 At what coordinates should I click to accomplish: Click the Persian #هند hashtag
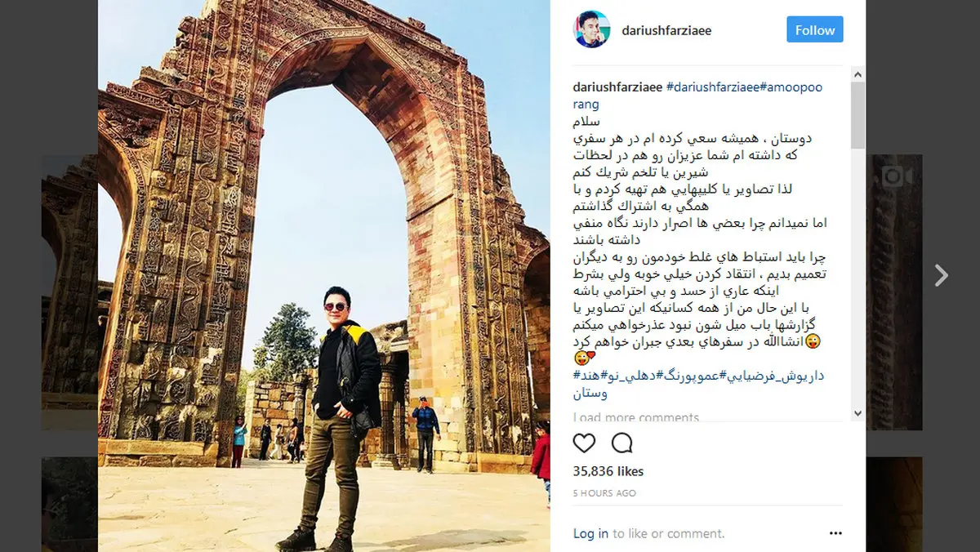click(x=588, y=375)
